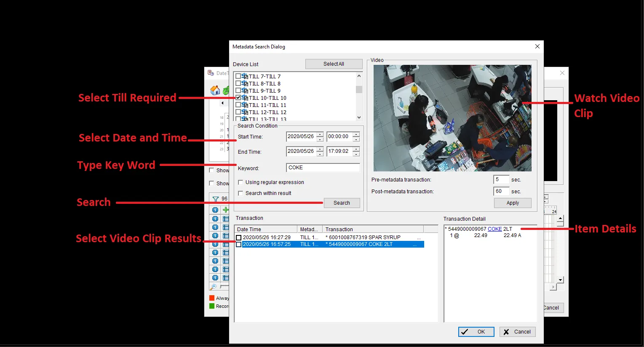Screen dimensions: 644x347
Task: Select the TILL 10-TILL 10 device row
Action: 267,98
